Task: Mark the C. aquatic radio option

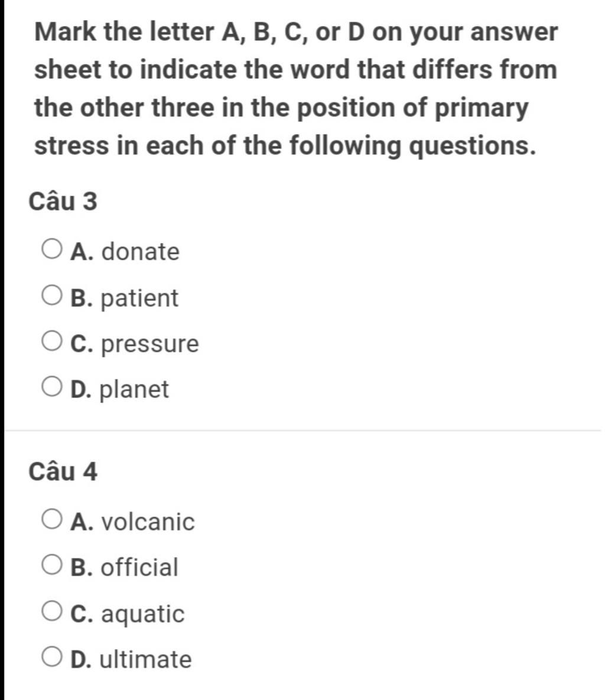Action: point(51,611)
